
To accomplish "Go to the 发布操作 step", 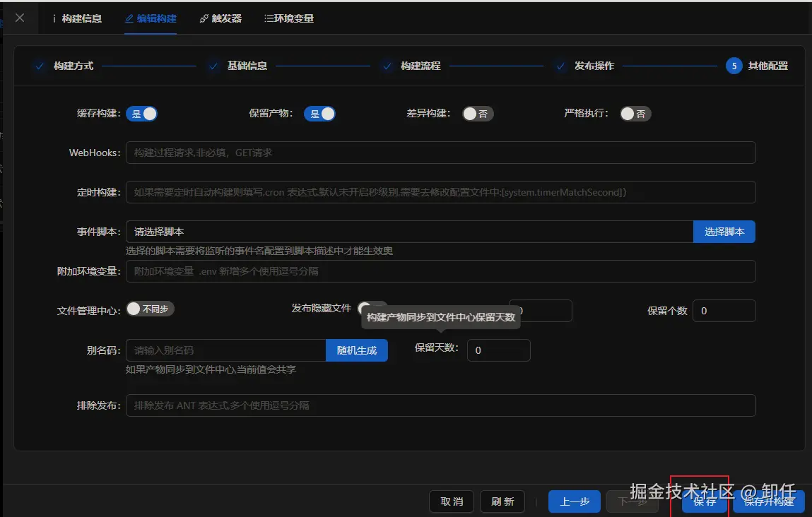I will click(594, 66).
